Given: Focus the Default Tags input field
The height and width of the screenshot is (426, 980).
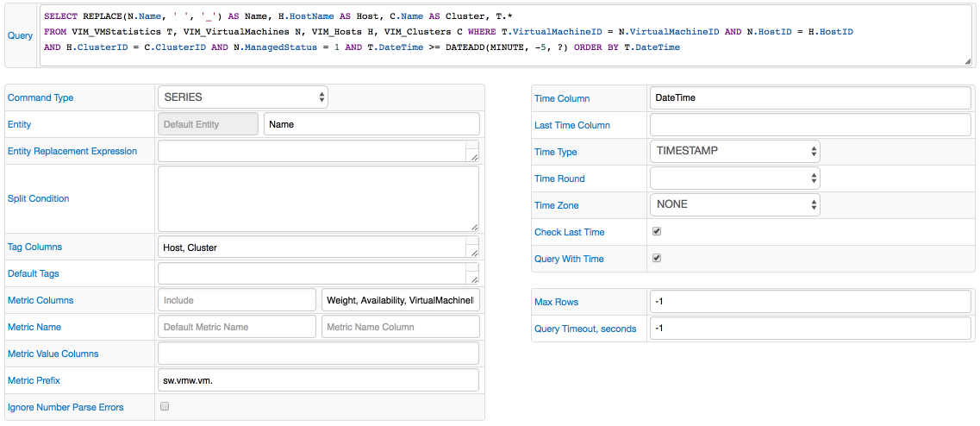Looking at the screenshot, I should (318, 273).
